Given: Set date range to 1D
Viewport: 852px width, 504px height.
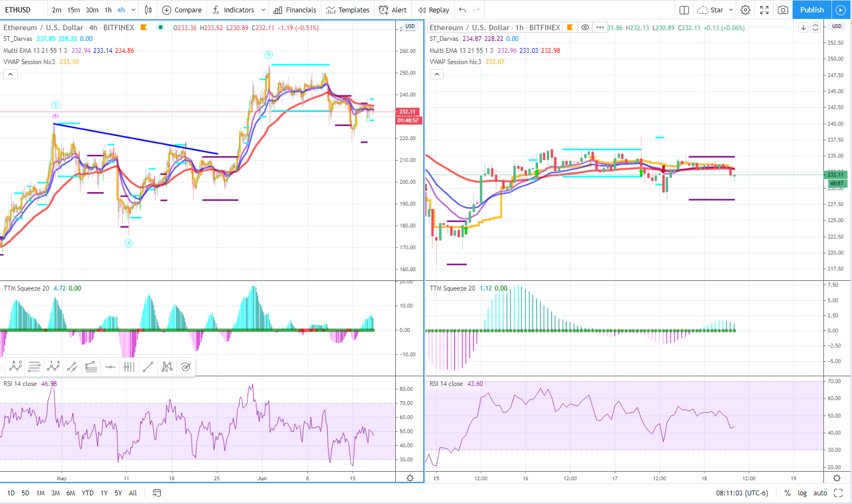Looking at the screenshot, I should point(11,493).
